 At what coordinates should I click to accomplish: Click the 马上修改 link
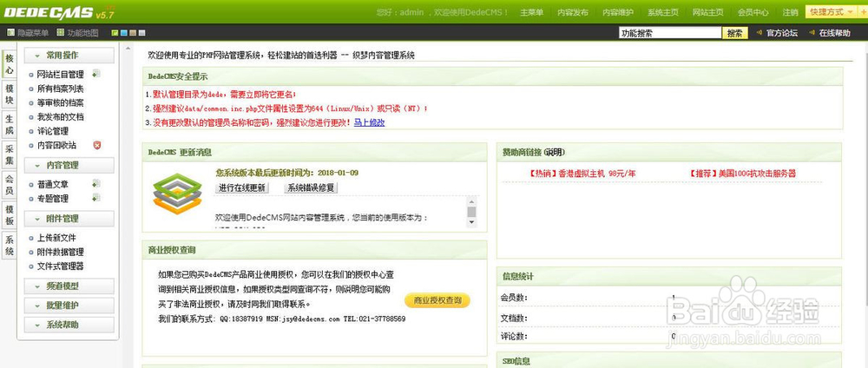[x=369, y=122]
